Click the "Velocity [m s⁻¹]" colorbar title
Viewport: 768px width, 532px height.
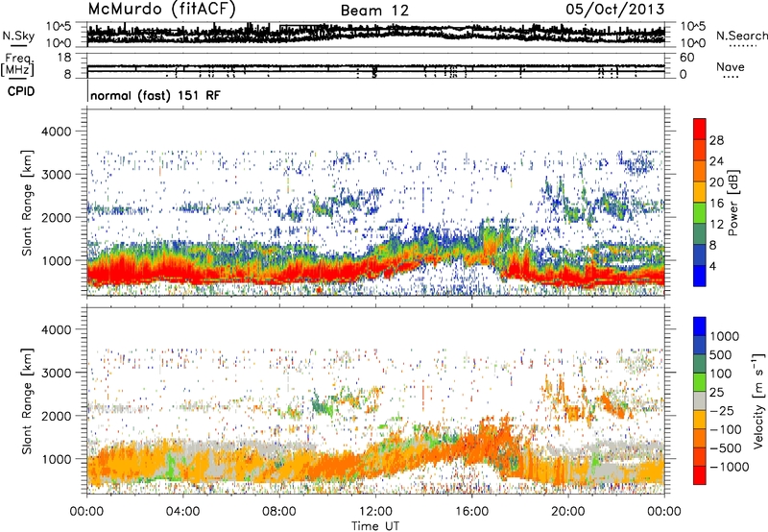point(758,399)
